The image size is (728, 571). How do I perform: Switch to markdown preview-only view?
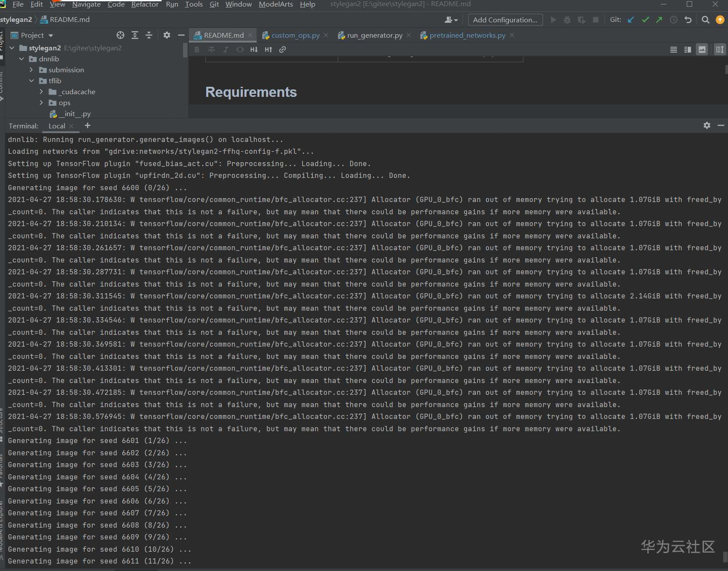[702, 50]
